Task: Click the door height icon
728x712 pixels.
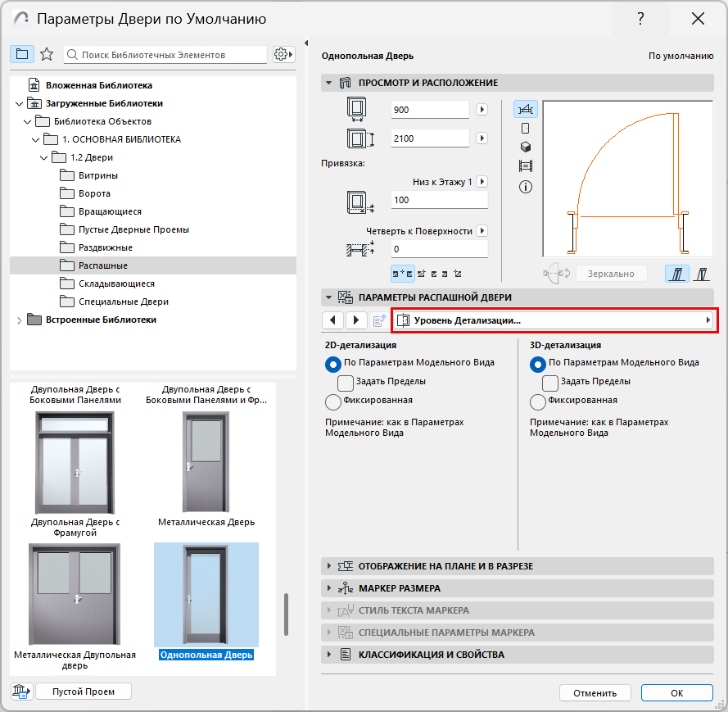Action: pos(360,138)
